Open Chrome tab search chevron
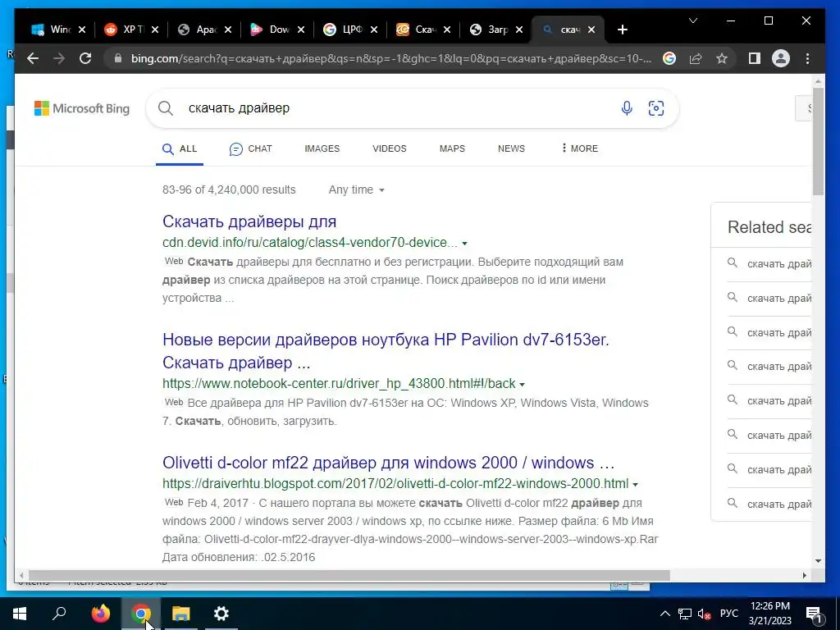Screen dimensions: 840x630 pyautogui.click(x=692, y=21)
